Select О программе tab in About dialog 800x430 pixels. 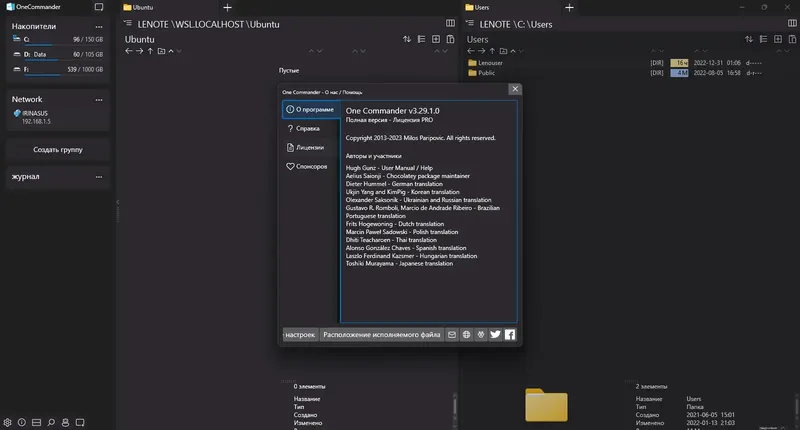tap(311, 109)
